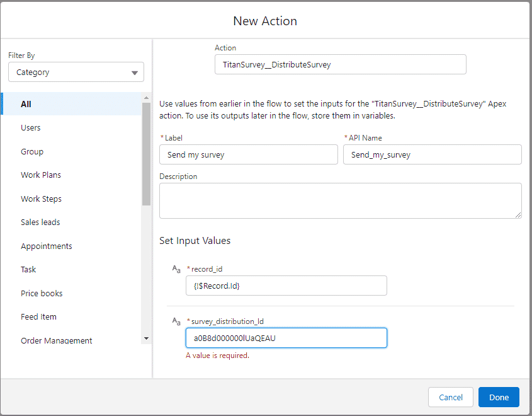Click the text type icon beside record_id
This screenshot has height=416, width=532.
(176, 269)
